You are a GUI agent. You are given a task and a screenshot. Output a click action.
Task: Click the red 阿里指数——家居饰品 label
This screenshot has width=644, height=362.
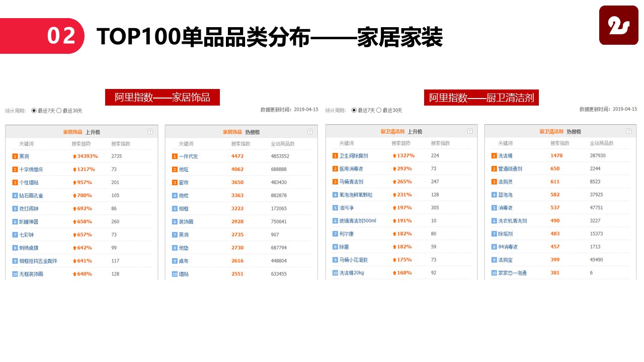pos(163,98)
